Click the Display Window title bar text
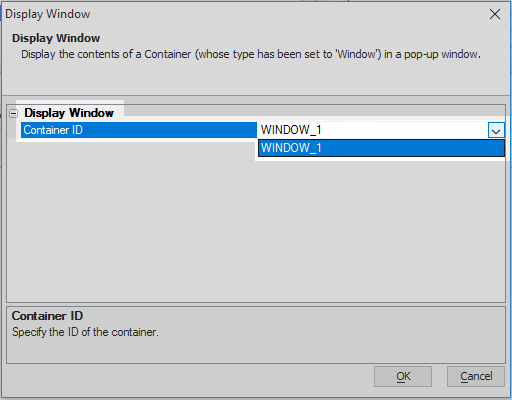Viewport: 512px width, 400px height. tap(48, 14)
